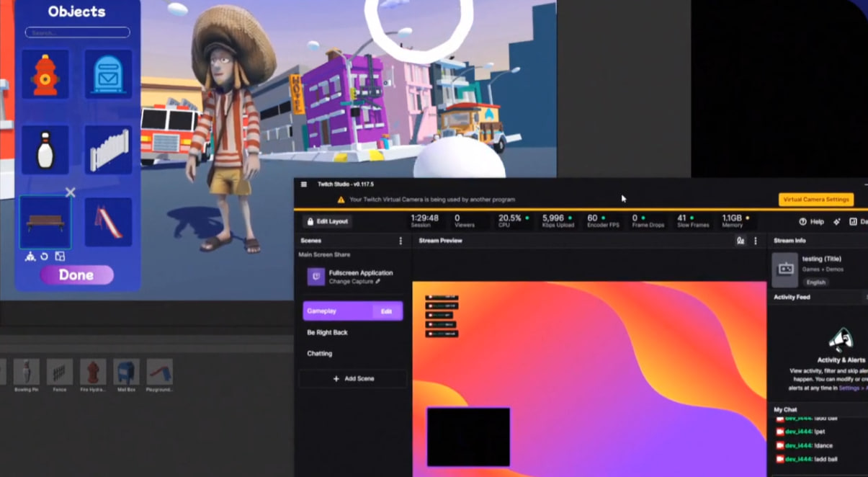Open Virtual Camera Settings

[815, 200]
